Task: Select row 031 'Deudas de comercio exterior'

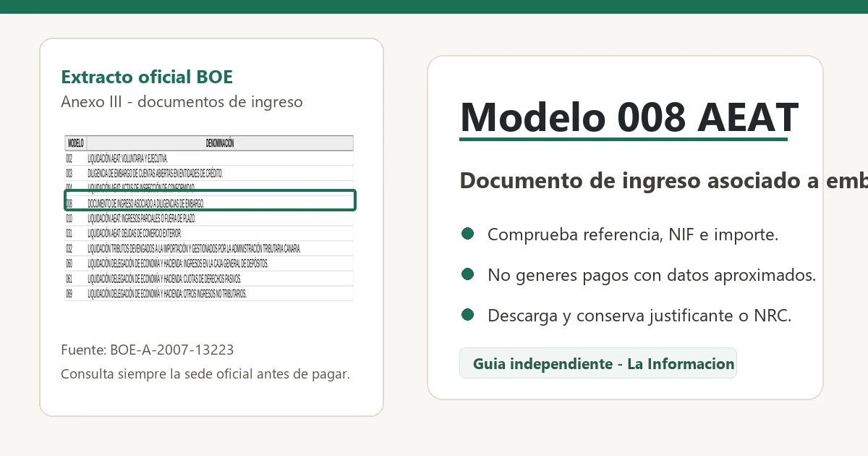Action: [209, 233]
